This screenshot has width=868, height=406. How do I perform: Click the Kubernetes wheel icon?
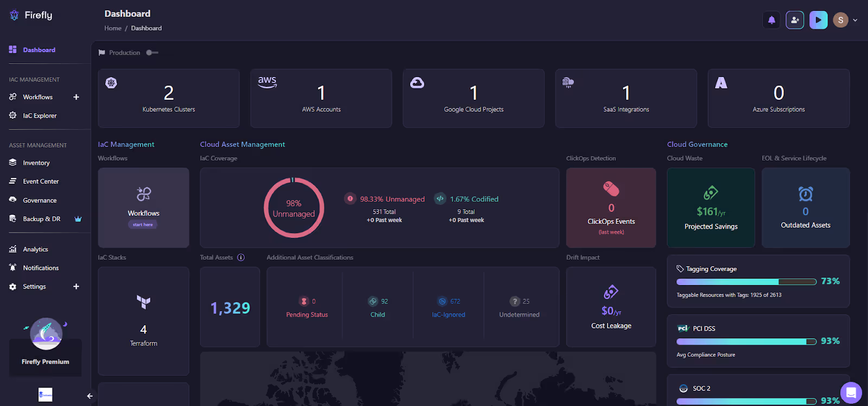[111, 83]
